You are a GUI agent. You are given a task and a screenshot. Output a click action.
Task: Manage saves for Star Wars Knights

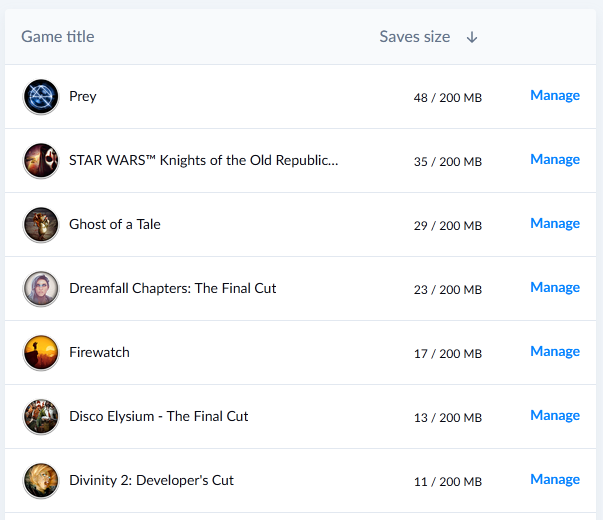point(555,160)
